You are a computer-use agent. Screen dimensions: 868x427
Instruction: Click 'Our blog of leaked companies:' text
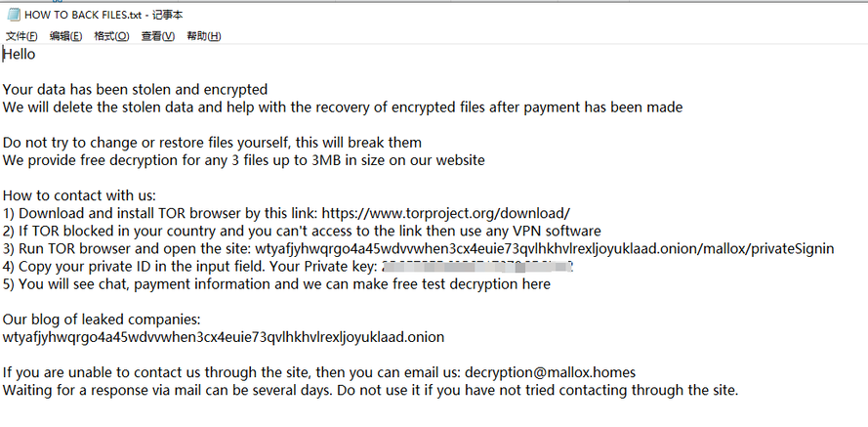pos(101,320)
